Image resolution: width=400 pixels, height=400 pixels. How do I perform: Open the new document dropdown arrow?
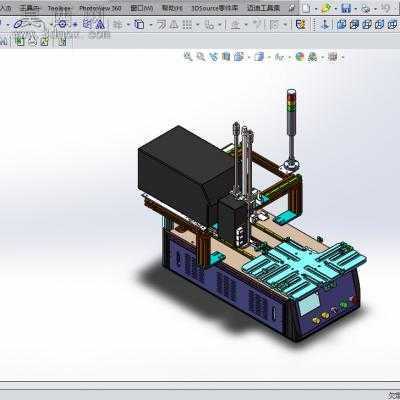coord(315,9)
